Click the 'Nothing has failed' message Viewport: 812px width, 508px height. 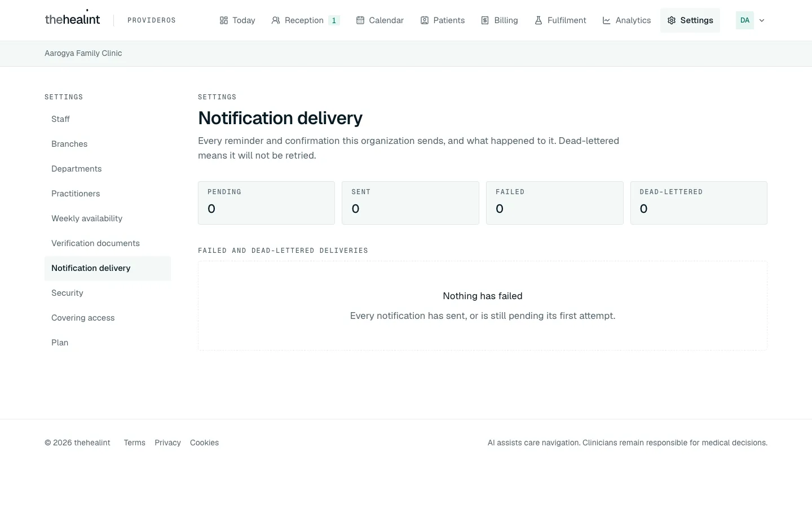[x=483, y=296]
